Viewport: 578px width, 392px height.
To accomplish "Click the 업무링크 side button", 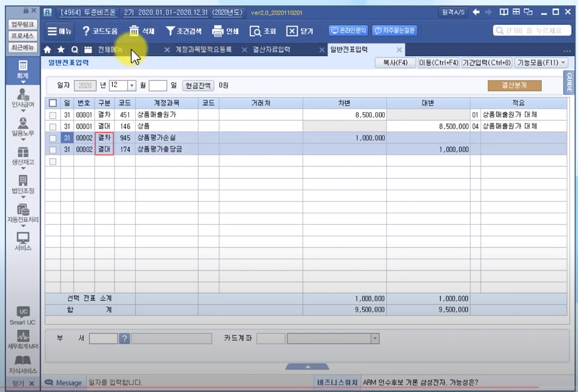I will pos(22,24).
